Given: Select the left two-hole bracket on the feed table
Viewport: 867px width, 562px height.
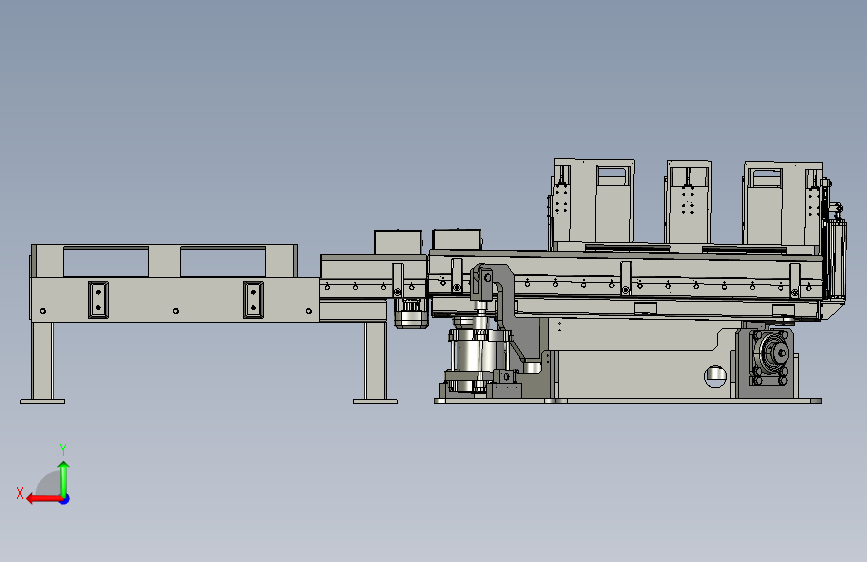Looking at the screenshot, I should pos(98,300).
